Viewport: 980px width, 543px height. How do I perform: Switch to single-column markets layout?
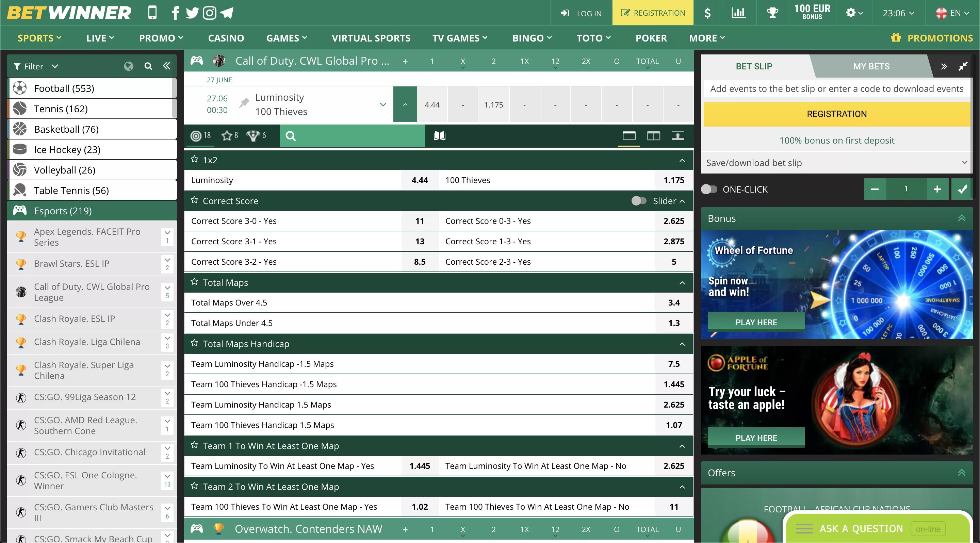click(629, 136)
